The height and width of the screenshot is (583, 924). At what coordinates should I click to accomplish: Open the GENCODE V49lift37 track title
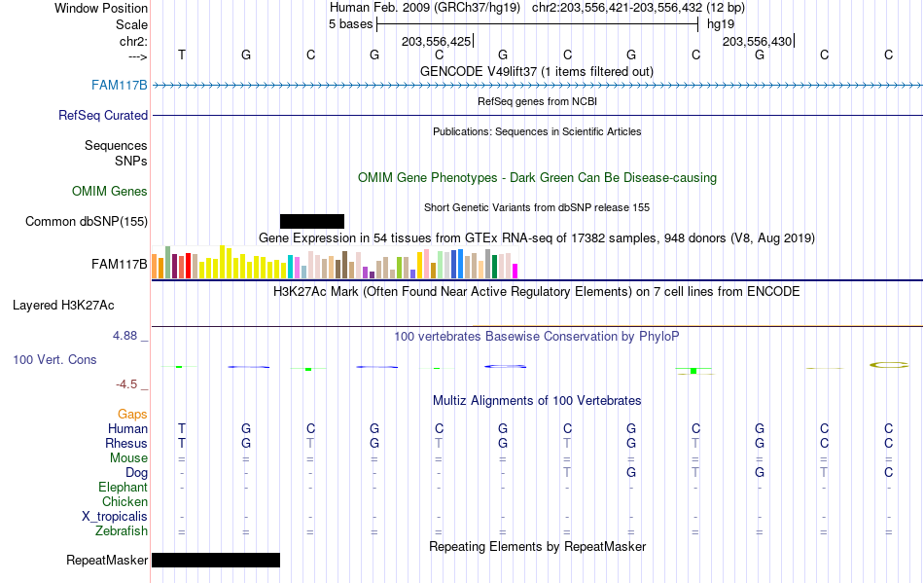point(537,71)
